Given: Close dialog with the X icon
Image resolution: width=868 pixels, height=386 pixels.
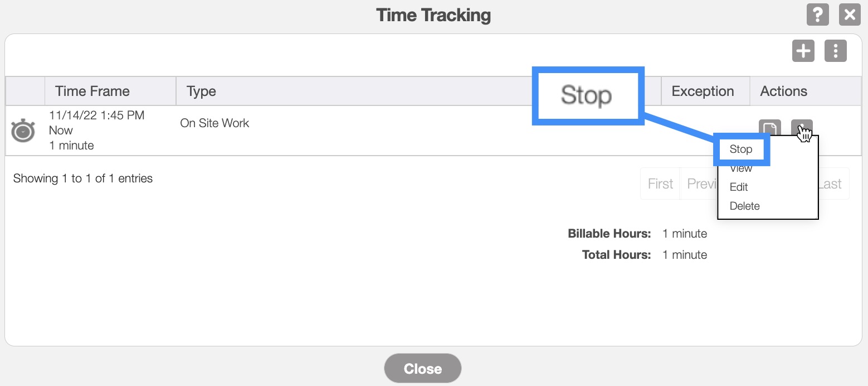Looking at the screenshot, I should click(850, 15).
